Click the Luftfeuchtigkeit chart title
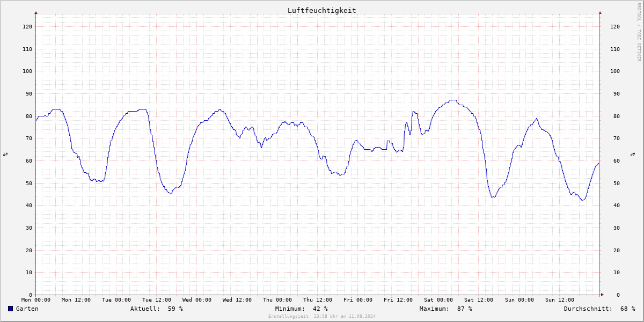Screen dimensions: 644x322 [322, 10]
